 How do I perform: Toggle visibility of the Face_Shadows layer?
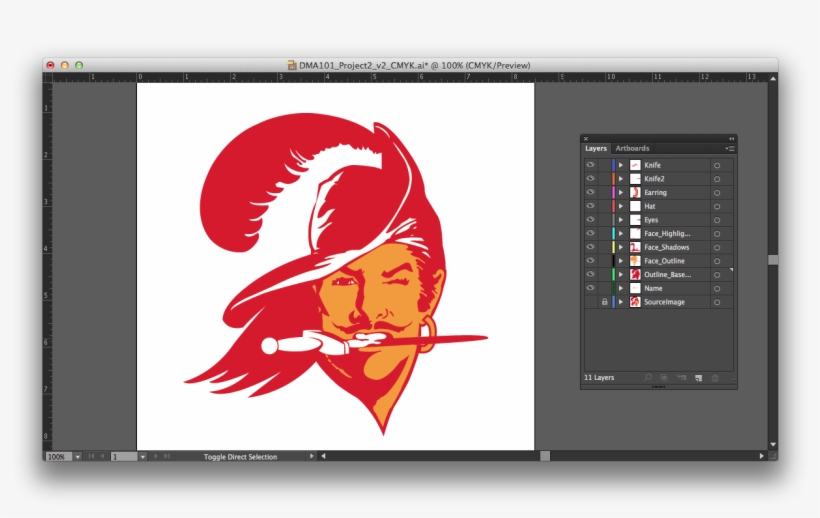point(590,247)
